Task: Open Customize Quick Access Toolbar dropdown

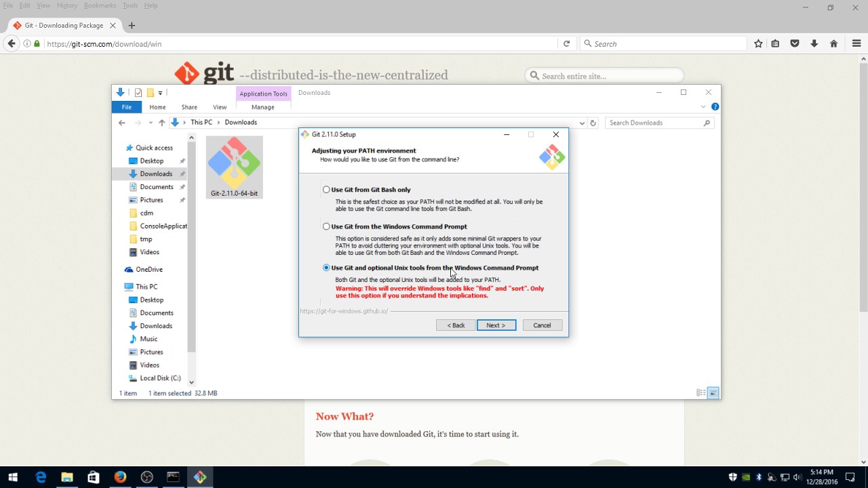Action: 161,93
